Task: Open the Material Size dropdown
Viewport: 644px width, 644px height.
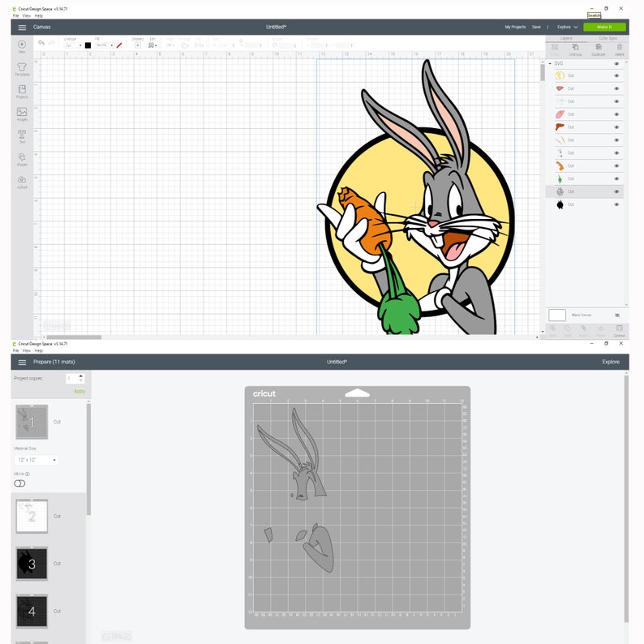Action: tap(36, 460)
